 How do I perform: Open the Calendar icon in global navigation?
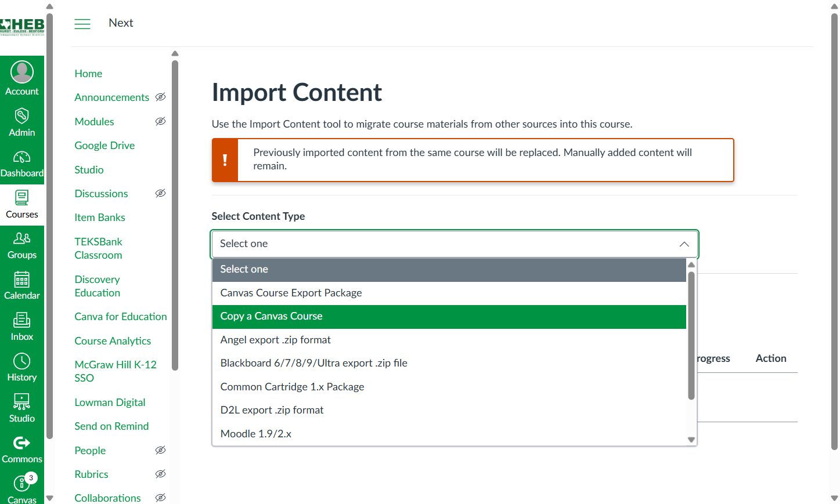tap(22, 280)
